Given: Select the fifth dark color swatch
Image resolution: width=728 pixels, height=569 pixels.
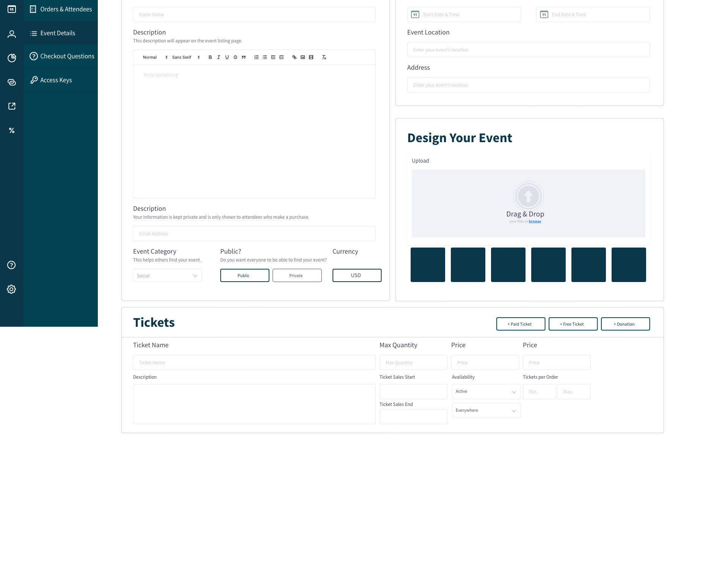Looking at the screenshot, I should [588, 265].
